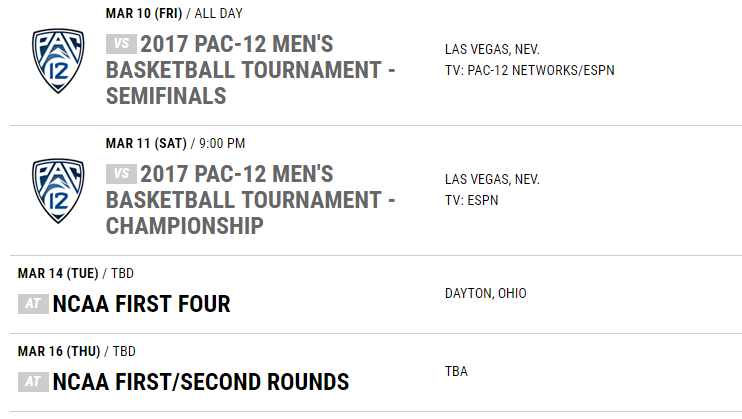
Task: Open 2017 Pac-12 Tournament Semifinals link
Action: point(250,70)
